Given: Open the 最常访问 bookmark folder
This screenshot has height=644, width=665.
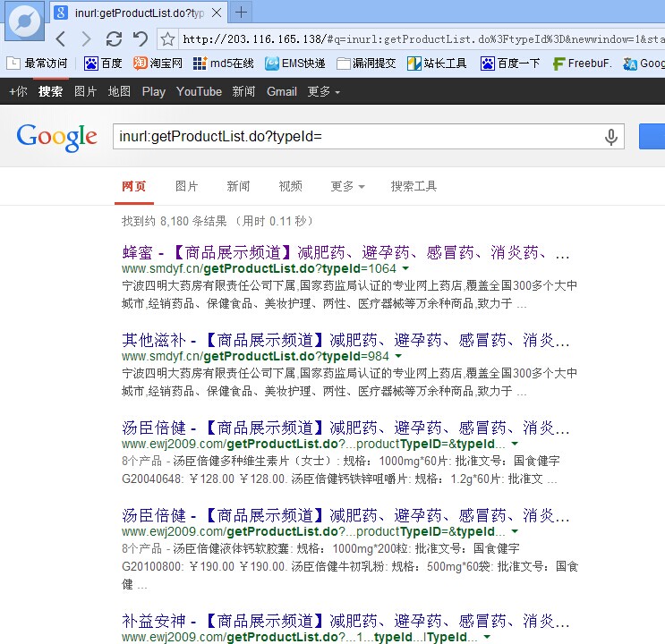Looking at the screenshot, I should pyautogui.click(x=38, y=64).
